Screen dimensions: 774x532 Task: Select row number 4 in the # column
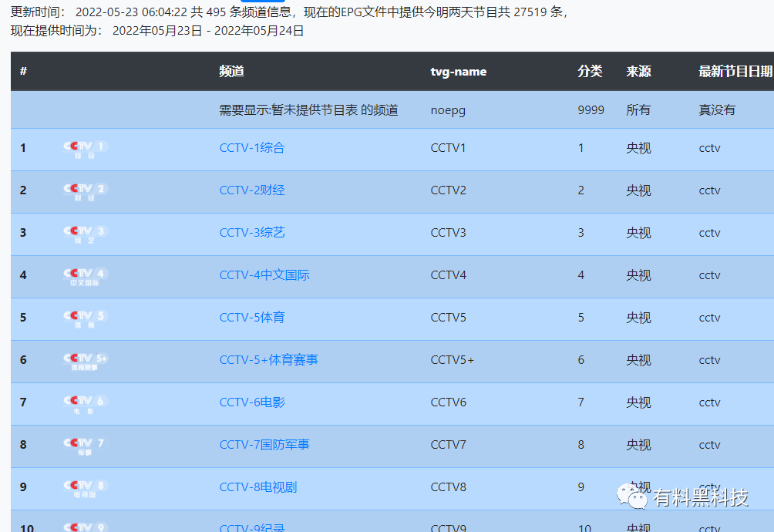click(23, 275)
